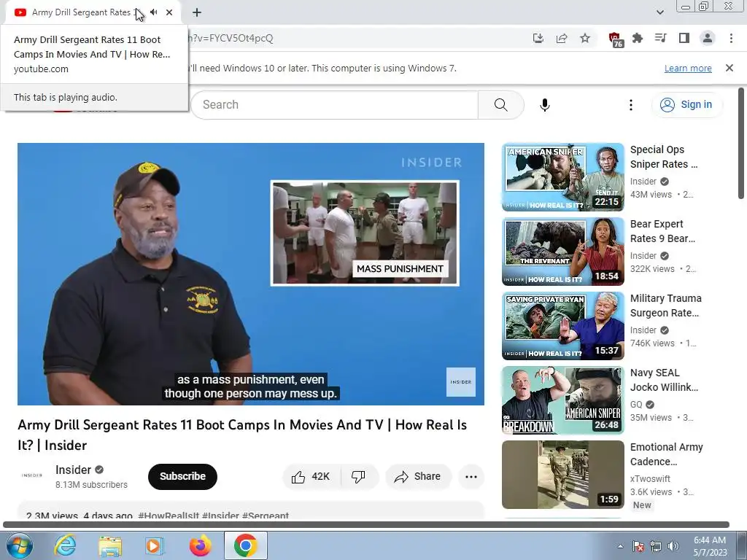Like the video with 42K likes
Screen dimensions: 747x560
coord(312,477)
